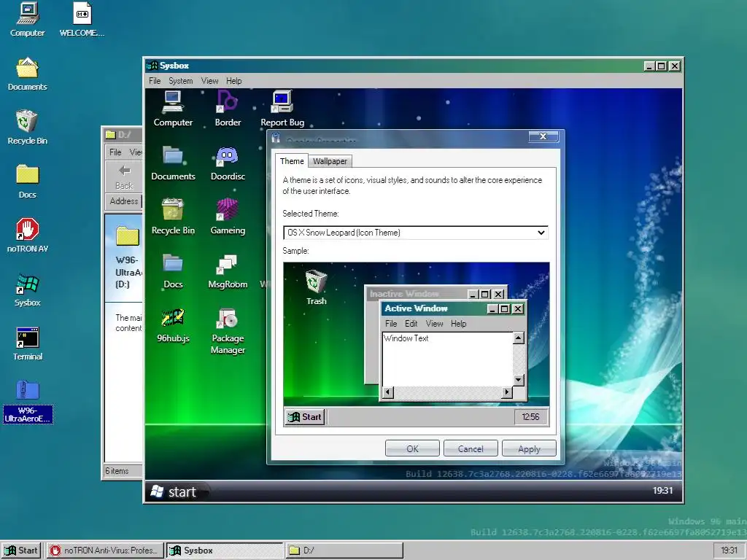Click the scroll right arrow in the sample window
This screenshot has width=747, height=560.
[506, 392]
